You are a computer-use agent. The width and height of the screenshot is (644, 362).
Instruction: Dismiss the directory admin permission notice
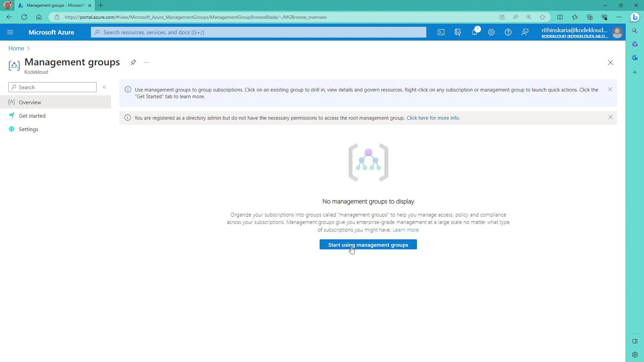click(x=610, y=117)
